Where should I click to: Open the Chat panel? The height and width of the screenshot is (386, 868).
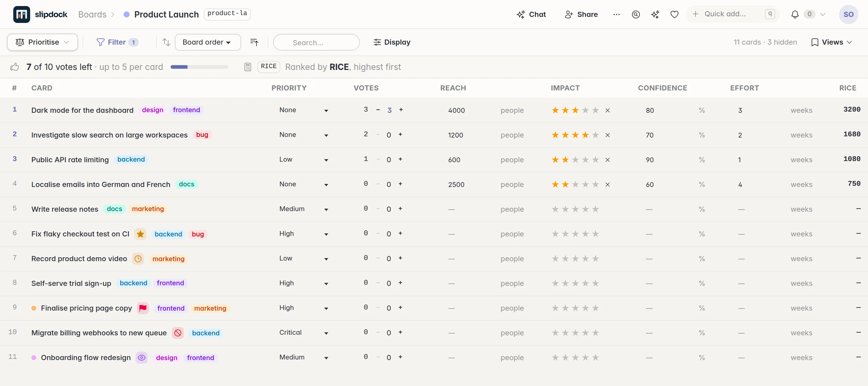tap(531, 14)
